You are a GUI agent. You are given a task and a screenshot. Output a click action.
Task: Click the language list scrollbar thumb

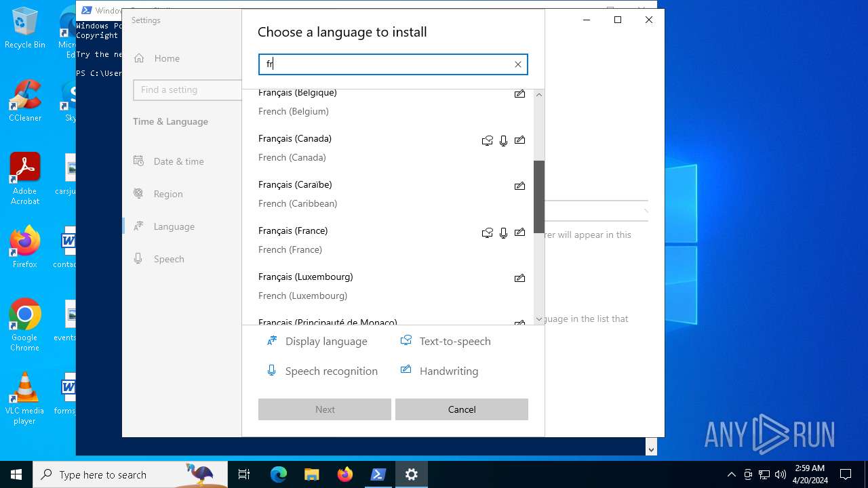539,197
